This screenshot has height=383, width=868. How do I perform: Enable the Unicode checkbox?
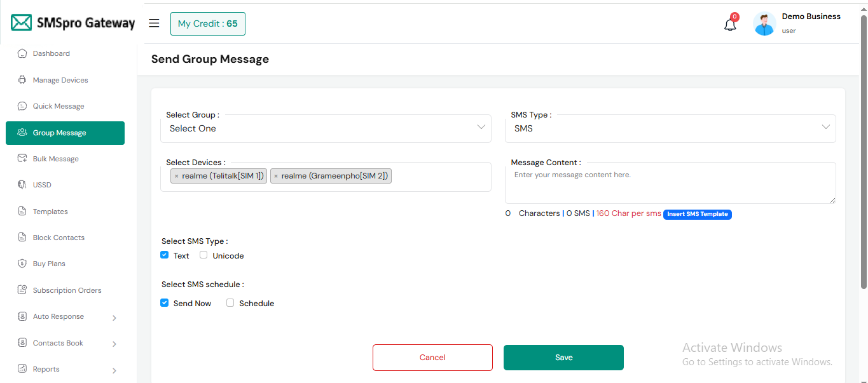click(203, 255)
